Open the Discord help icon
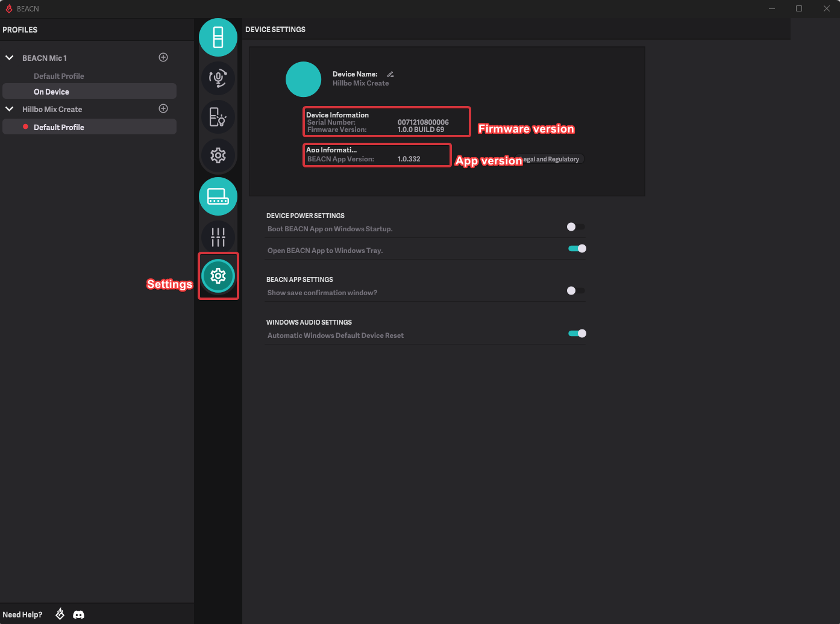The image size is (840, 624). (x=78, y=614)
